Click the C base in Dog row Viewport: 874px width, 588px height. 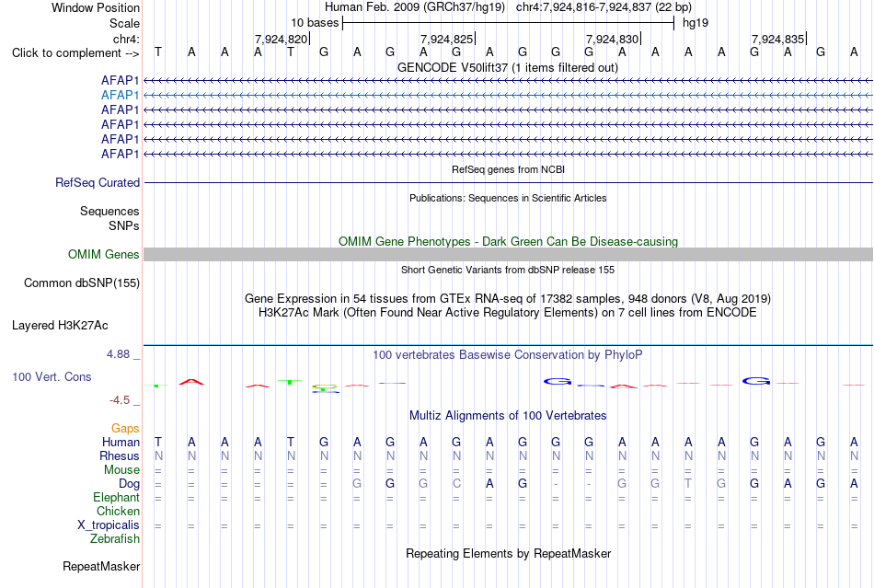456,484
